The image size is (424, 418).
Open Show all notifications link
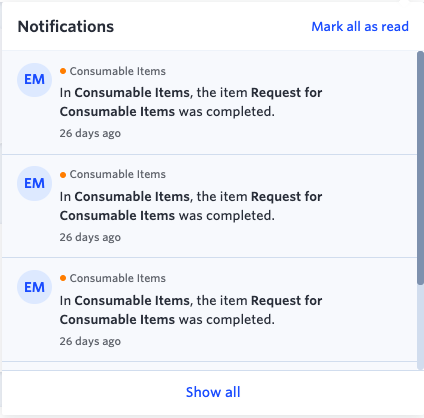point(213,392)
